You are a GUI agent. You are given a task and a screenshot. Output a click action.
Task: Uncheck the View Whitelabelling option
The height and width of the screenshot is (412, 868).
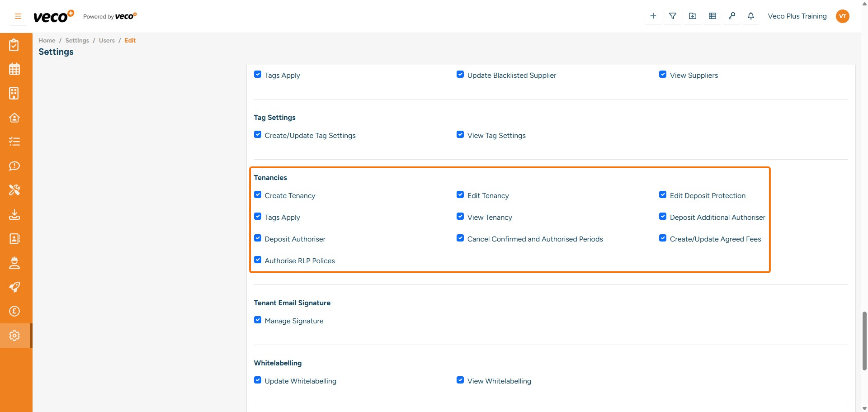pos(460,380)
